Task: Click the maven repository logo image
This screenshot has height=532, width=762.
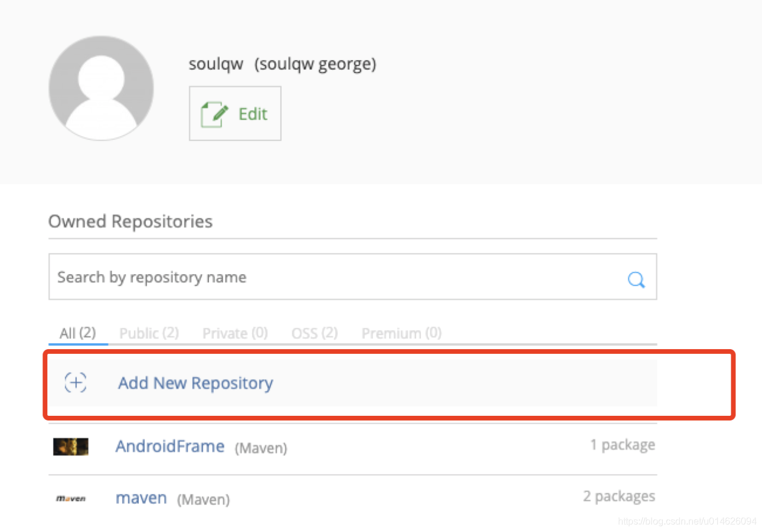Action: tap(71, 498)
